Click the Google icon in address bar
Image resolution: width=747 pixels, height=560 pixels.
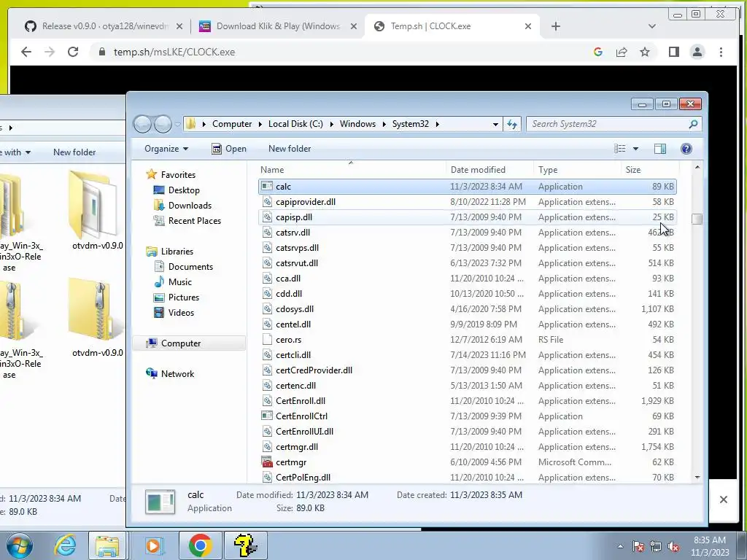[x=598, y=52]
